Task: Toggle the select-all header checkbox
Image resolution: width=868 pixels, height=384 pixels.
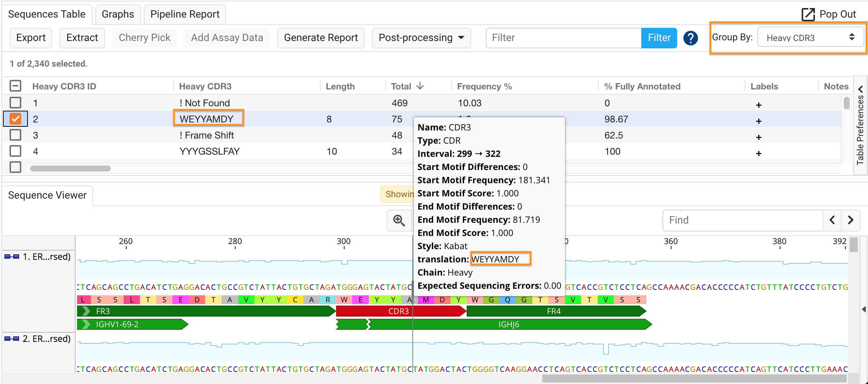Action: point(15,86)
